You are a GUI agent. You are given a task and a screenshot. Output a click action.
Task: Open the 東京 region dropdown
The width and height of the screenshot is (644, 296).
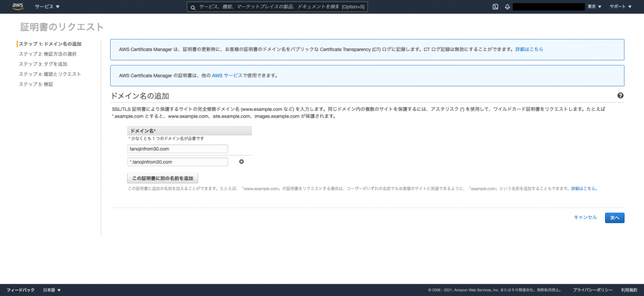[594, 6]
